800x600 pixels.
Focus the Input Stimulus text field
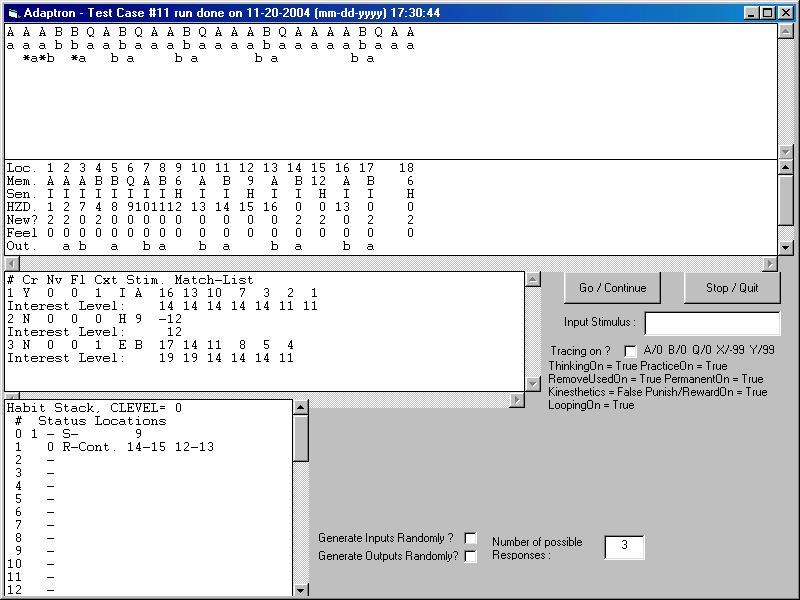coord(712,323)
